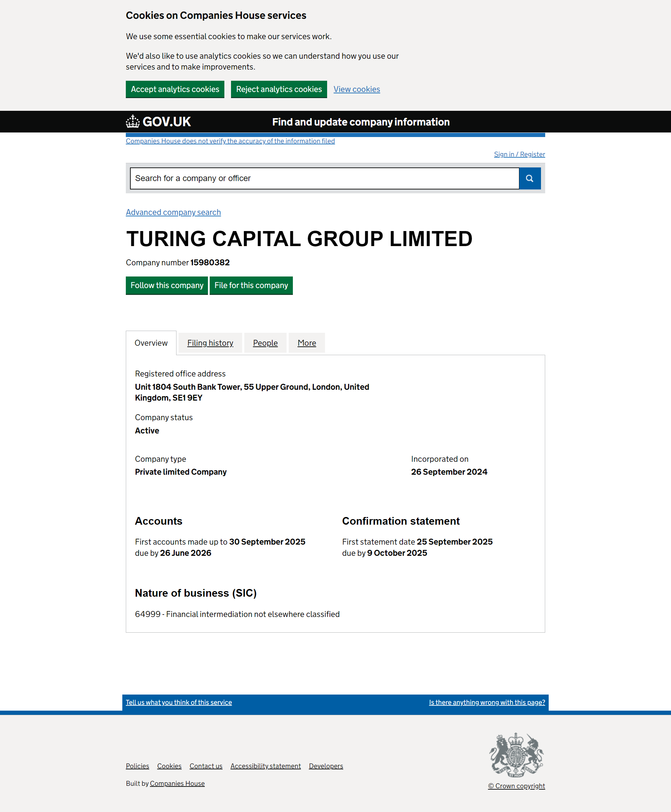Image resolution: width=671 pixels, height=812 pixels.
Task: Focus the company or officer search field
Action: coord(324,178)
